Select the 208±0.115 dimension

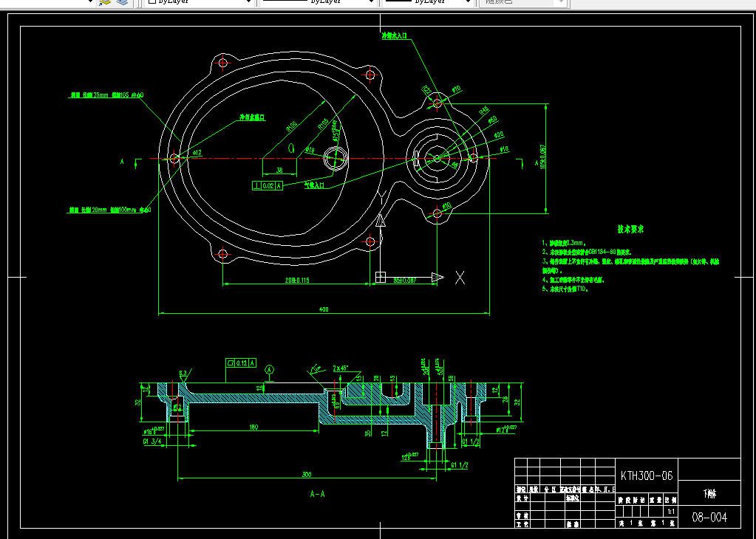pyautogui.click(x=297, y=280)
